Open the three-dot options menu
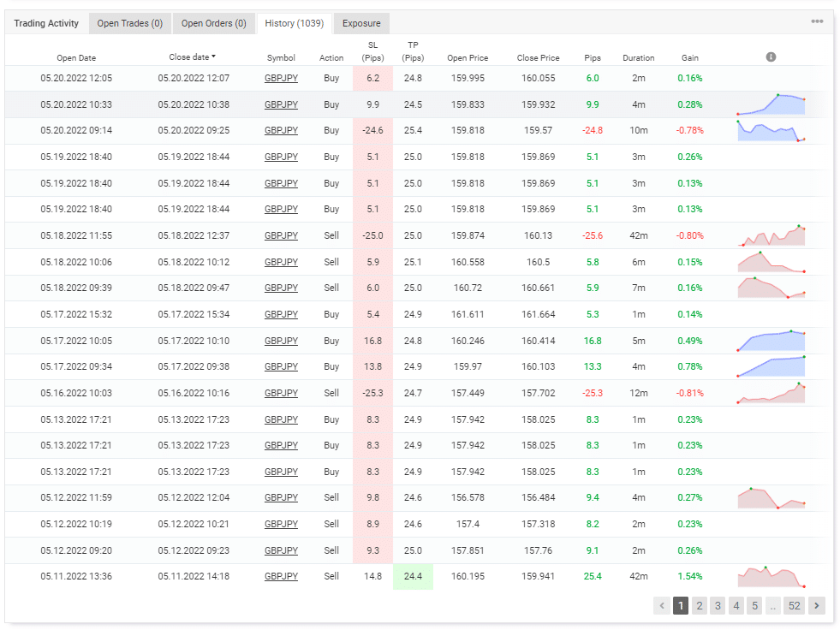Screen dimensions: 840x630 click(x=819, y=23)
